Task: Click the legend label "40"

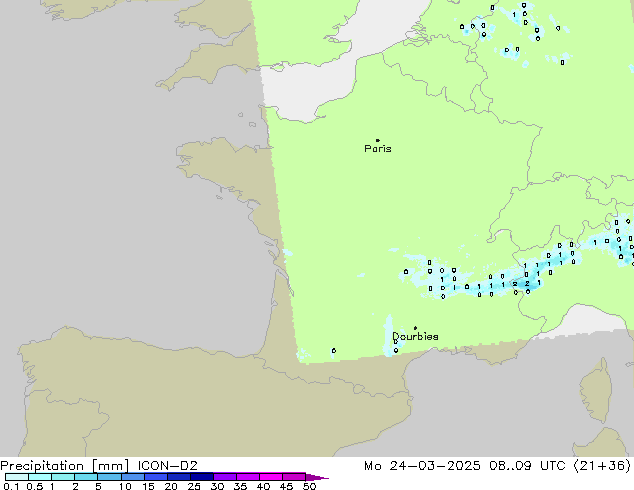Action: (x=263, y=486)
